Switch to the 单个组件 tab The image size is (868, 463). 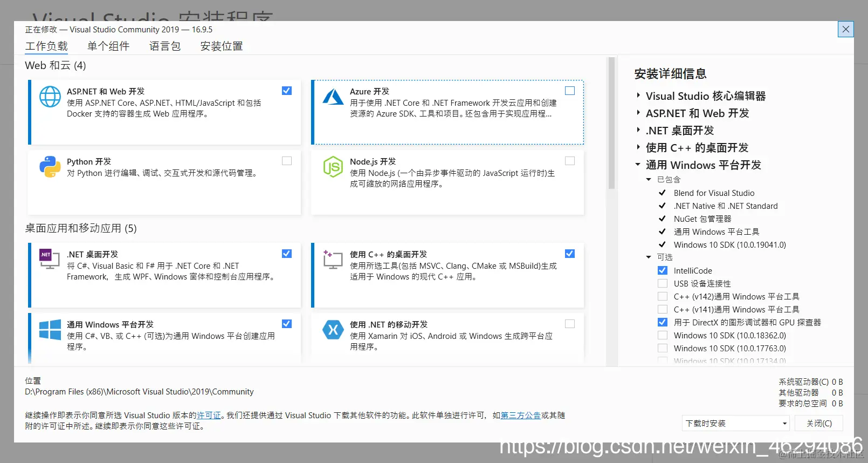[108, 46]
